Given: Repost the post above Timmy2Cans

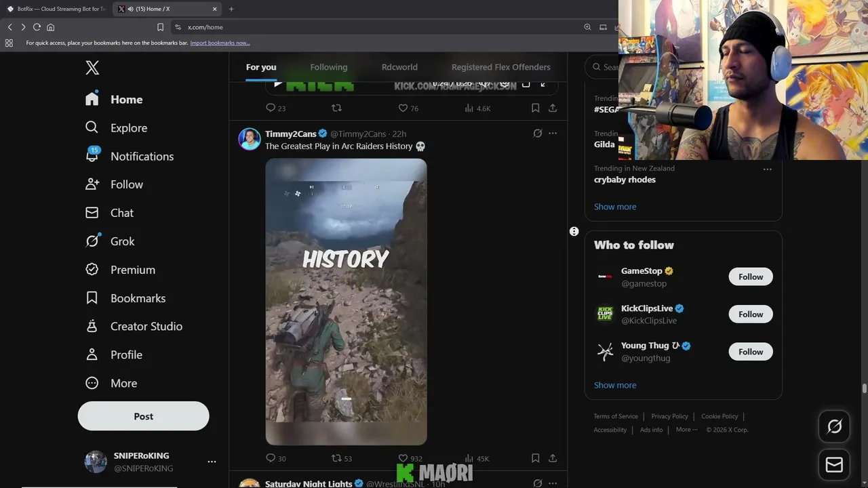Looking at the screenshot, I should (336, 108).
